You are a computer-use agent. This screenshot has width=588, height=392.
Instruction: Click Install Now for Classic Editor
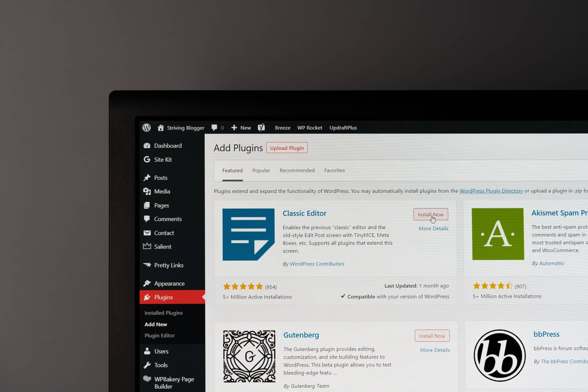point(430,214)
